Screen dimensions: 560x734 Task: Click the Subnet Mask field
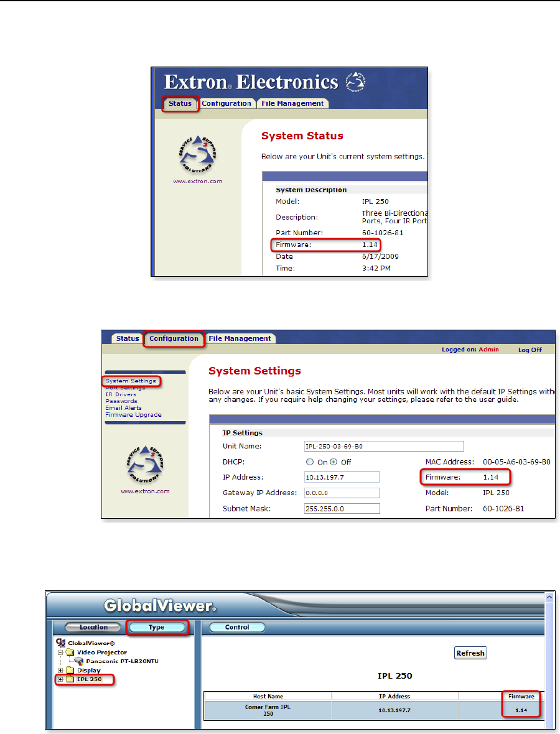pos(342,509)
